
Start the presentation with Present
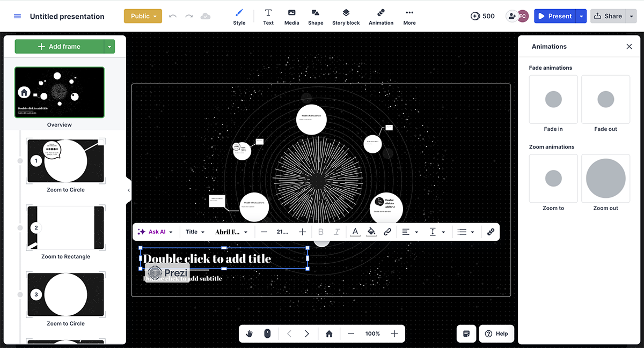pos(555,16)
